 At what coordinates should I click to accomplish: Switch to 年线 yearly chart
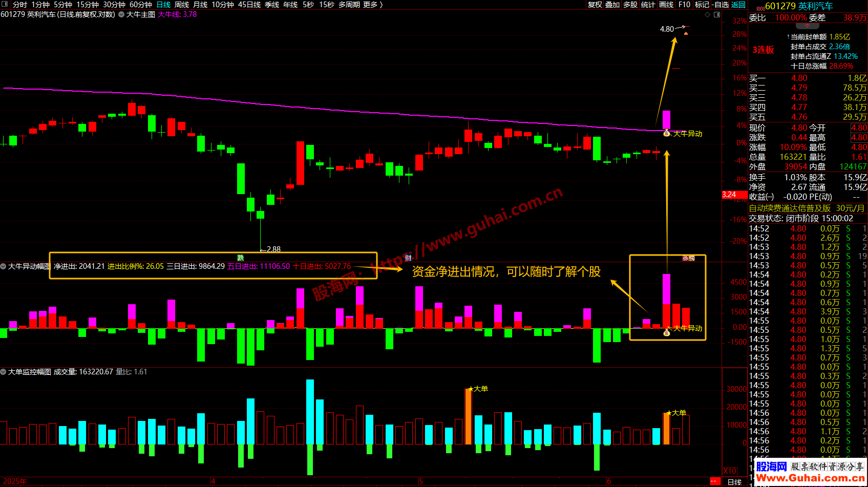click(290, 5)
